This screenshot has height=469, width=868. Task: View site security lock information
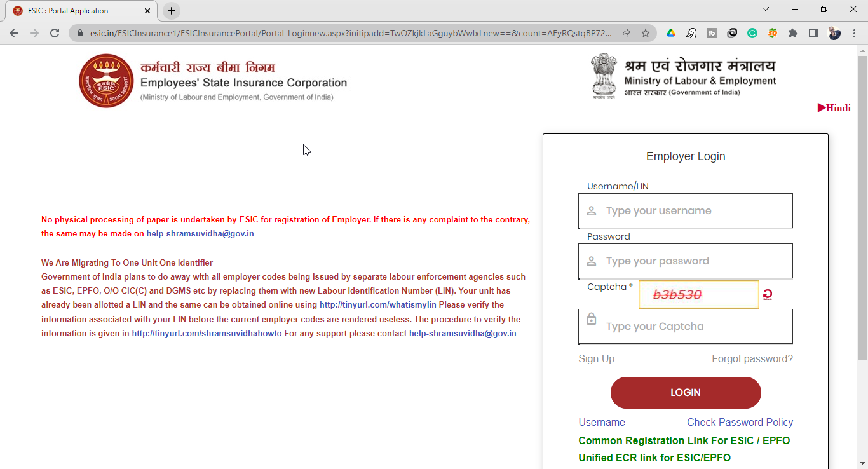pyautogui.click(x=80, y=33)
